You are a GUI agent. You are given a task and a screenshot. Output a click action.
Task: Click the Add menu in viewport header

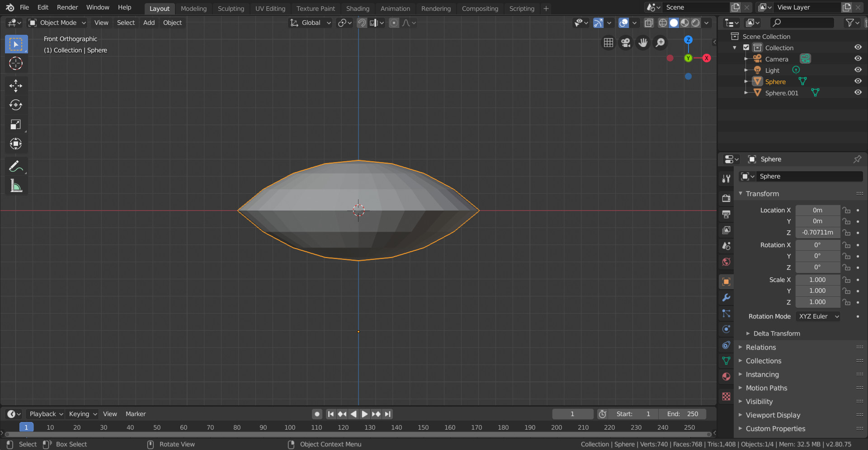pyautogui.click(x=149, y=23)
